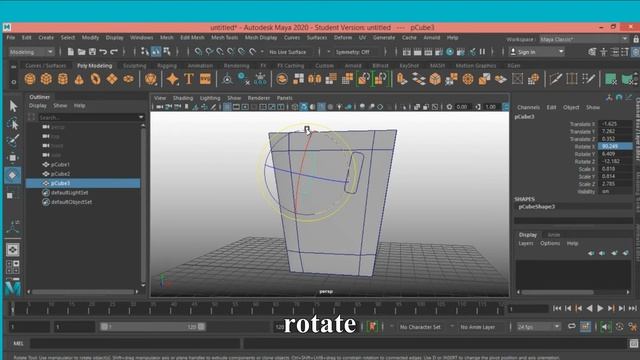The height and width of the screenshot is (360, 640).
Task: Click the Extrude shelf icon
Action: pyautogui.click(x=402, y=79)
